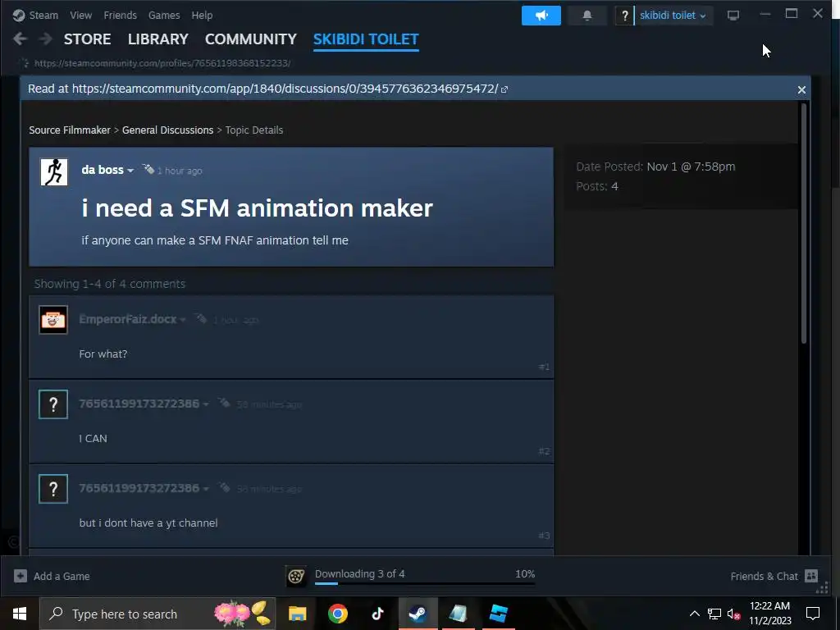Click the downloading game icon in status bar
This screenshot has width=840, height=630.
click(295, 577)
